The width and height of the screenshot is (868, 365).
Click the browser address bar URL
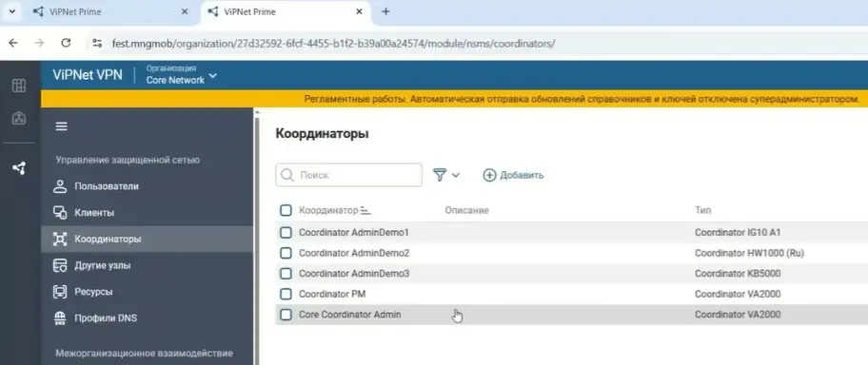(333, 43)
